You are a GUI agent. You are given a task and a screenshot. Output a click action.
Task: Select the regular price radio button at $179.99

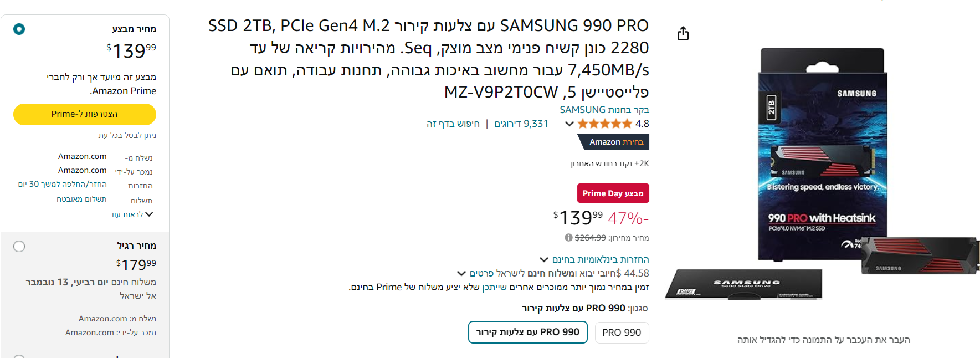(19, 246)
